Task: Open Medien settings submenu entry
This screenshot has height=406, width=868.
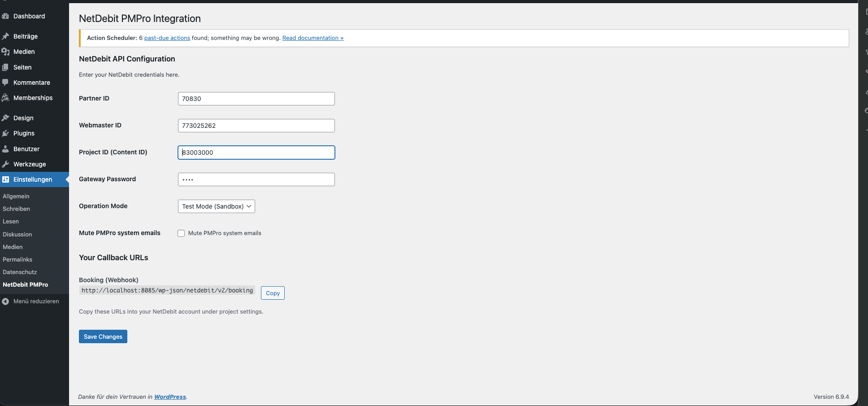Action: click(x=13, y=247)
